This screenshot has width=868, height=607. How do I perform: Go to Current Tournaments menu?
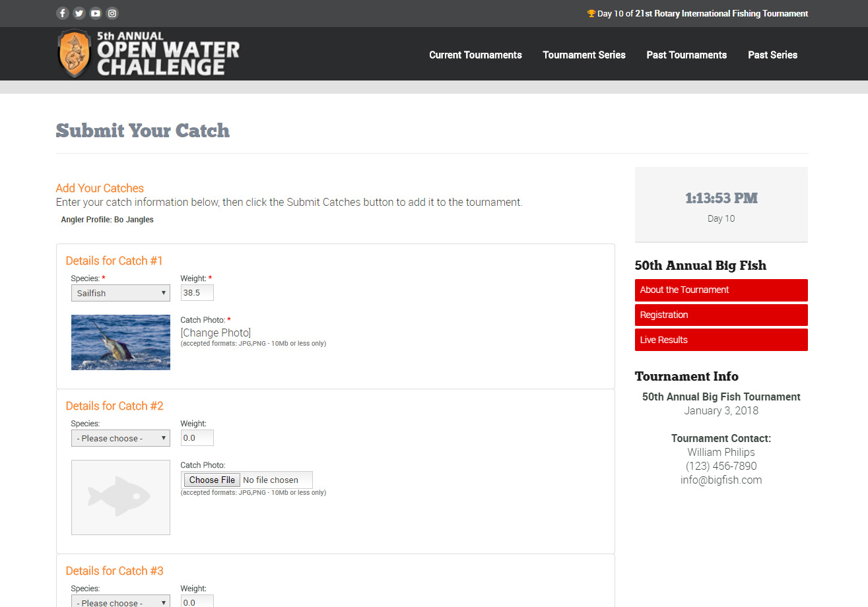point(475,55)
